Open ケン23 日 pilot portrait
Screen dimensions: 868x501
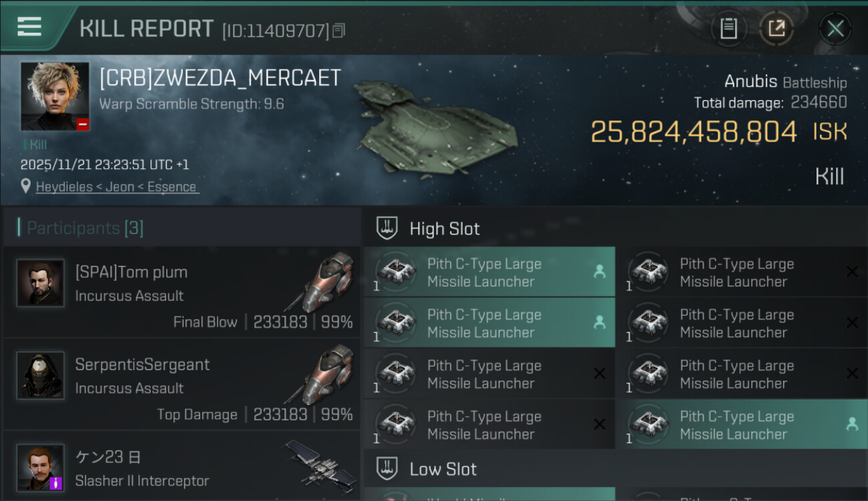pyautogui.click(x=41, y=468)
